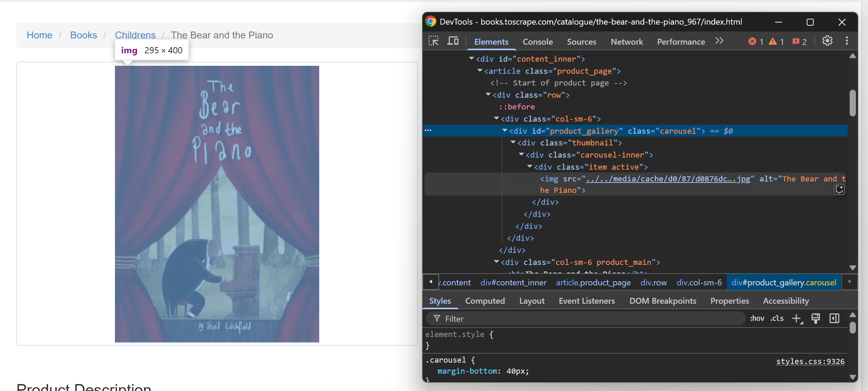Open the Event Listeners pane tab
Screen dimensions: 868x391
(587, 301)
